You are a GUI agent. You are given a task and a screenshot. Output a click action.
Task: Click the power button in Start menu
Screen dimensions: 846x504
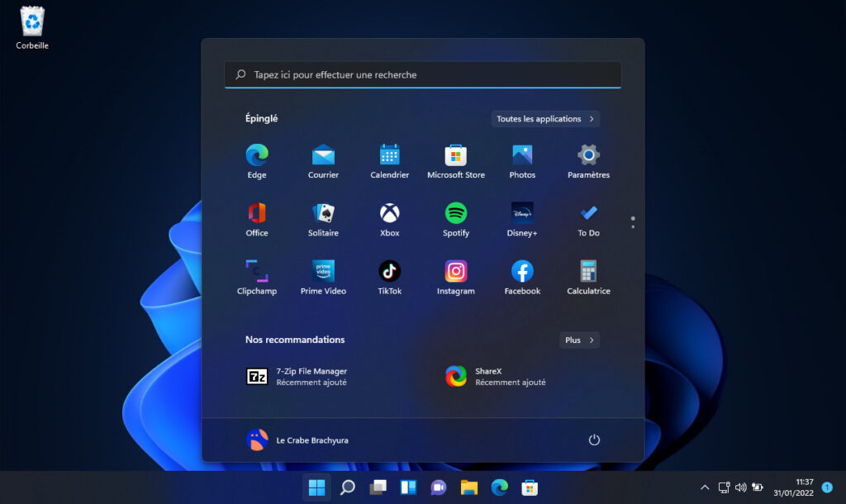(x=594, y=440)
